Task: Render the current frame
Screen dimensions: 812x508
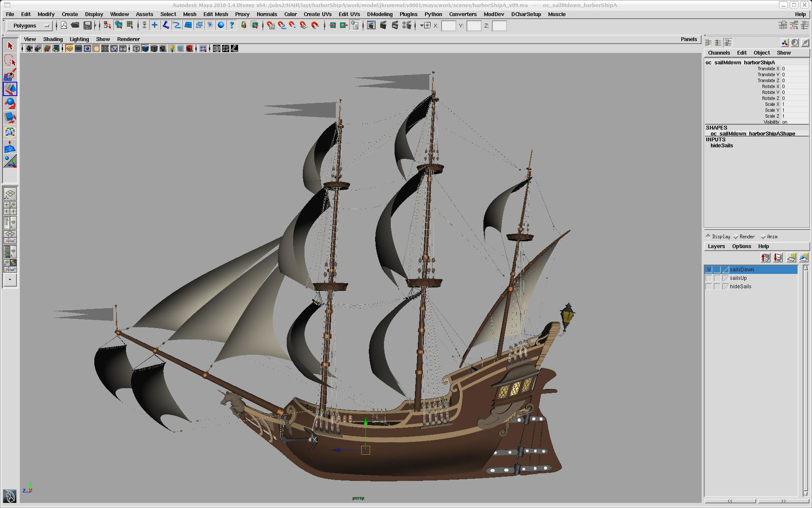Action: coord(383,25)
